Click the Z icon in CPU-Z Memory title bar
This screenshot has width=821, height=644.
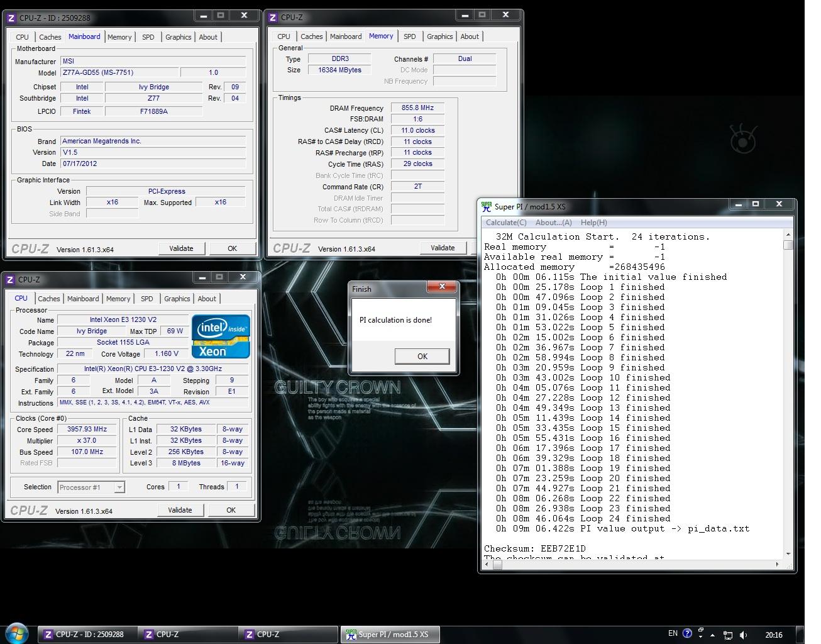tap(273, 18)
